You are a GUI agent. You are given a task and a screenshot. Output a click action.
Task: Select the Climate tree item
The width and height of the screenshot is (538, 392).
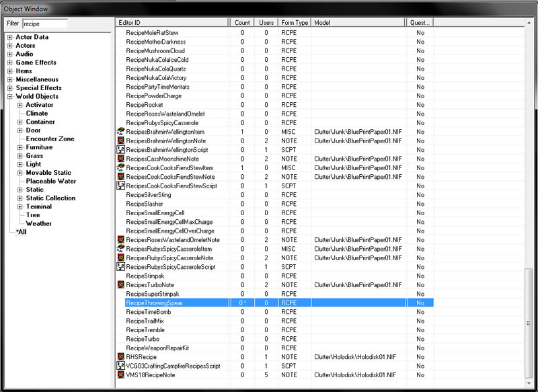tap(37, 113)
